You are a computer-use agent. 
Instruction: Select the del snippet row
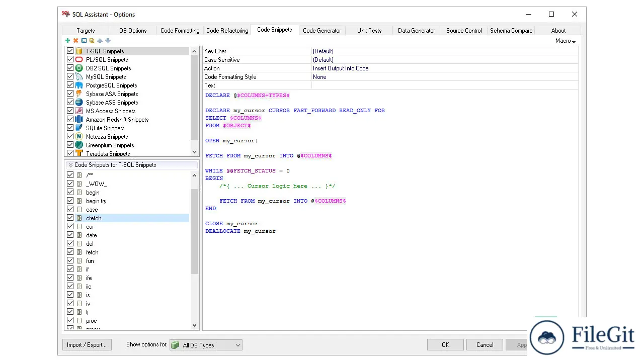point(128,244)
